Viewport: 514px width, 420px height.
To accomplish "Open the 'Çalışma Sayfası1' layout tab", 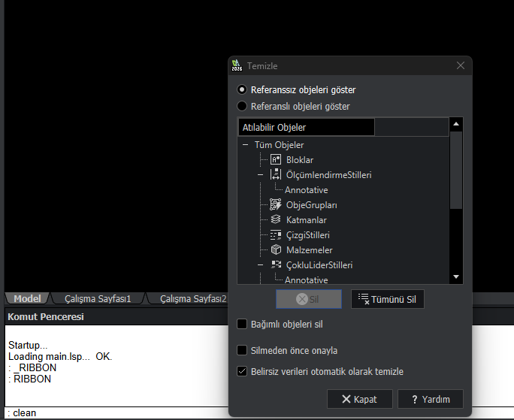I will point(98,298).
